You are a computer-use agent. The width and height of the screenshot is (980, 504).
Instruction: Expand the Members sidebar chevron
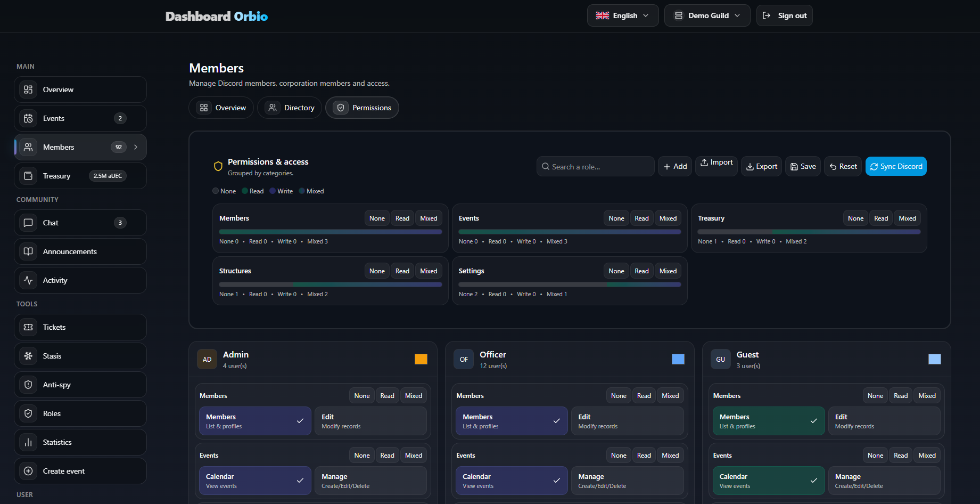click(136, 147)
